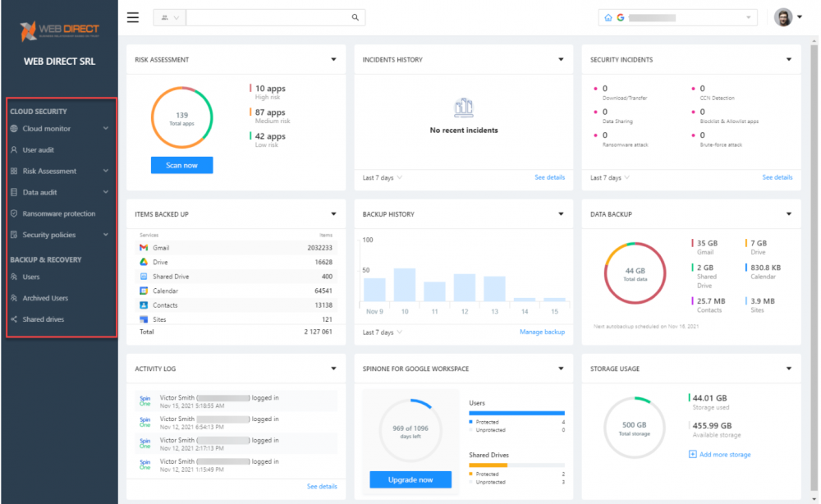This screenshot has height=504, width=821.
Task: Click the Risk Assessment grid icon
Action: [x=14, y=171]
